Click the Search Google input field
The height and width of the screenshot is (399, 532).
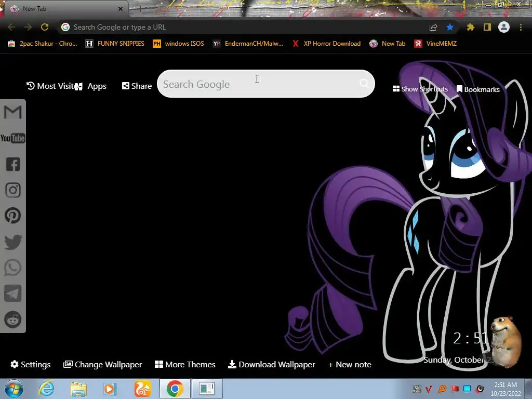[x=266, y=84]
